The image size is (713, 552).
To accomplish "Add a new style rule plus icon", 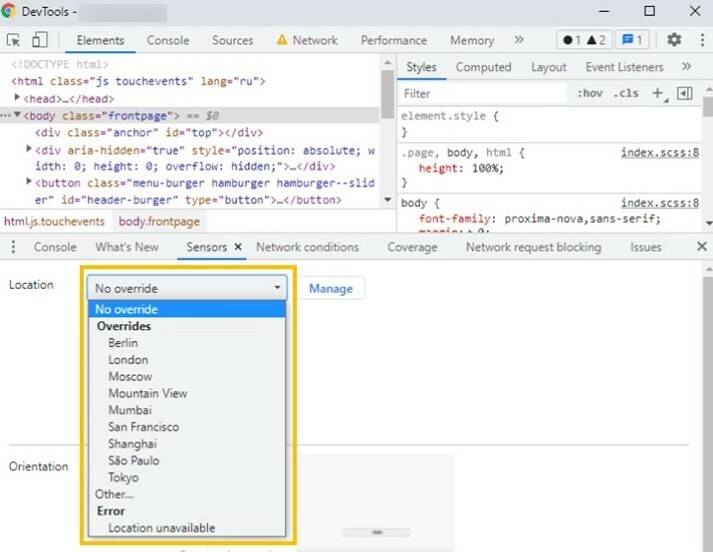I will pos(658,94).
